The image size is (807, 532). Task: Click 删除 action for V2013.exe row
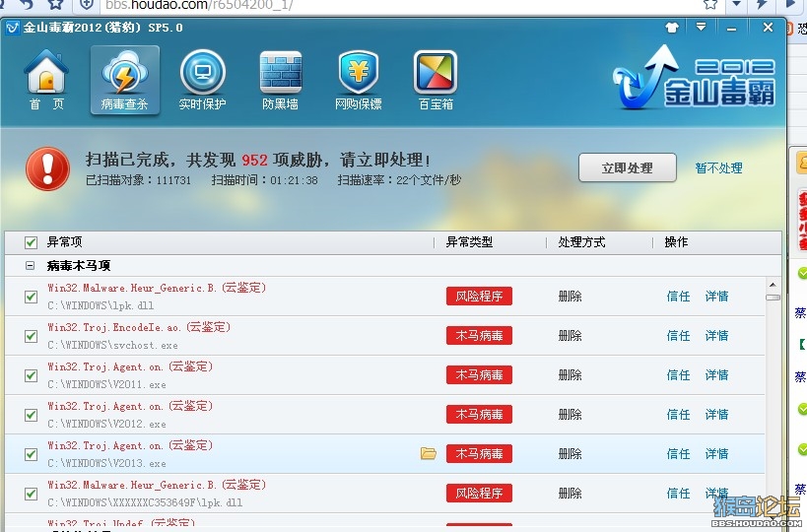571,454
